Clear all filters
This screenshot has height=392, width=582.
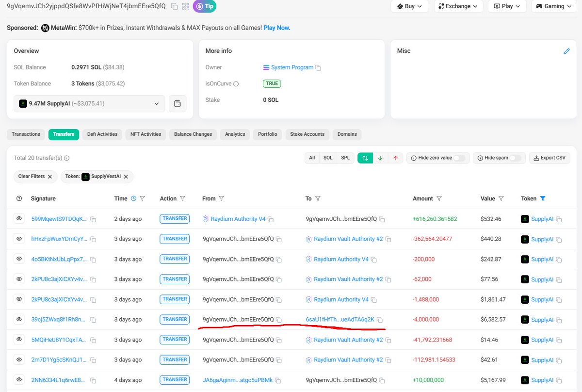tap(35, 177)
